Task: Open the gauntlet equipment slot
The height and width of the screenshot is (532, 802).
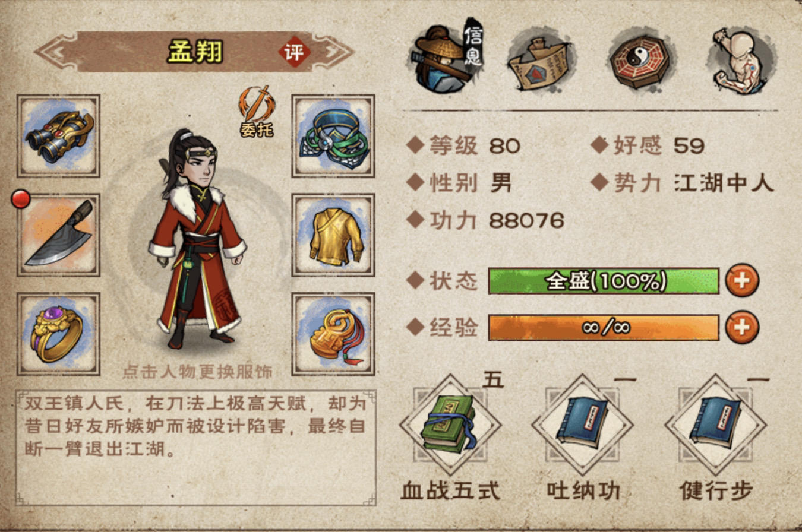Action: tap(58, 136)
